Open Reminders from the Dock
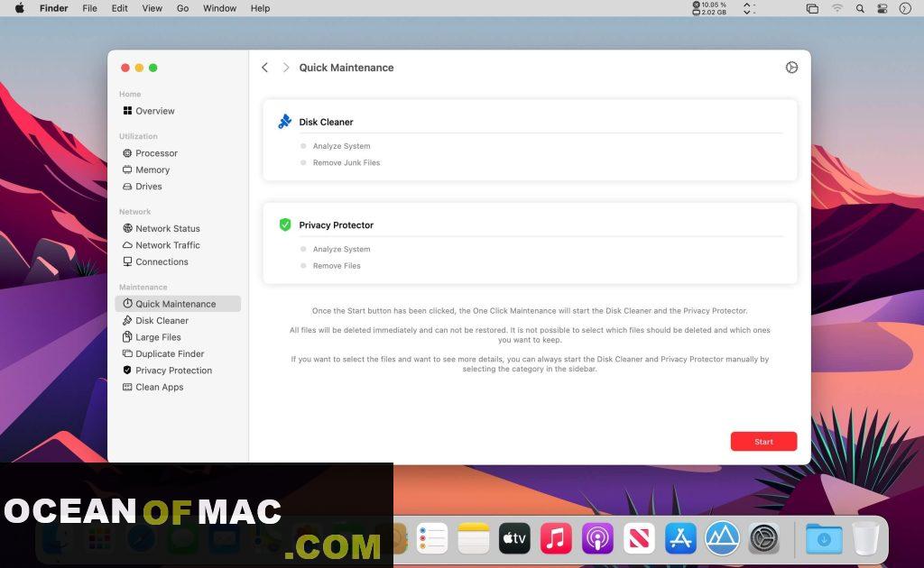The image size is (924, 568). coord(432,538)
